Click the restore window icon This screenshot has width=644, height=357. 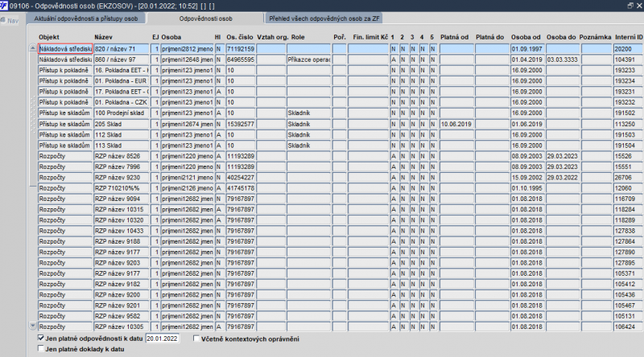[x=630, y=6]
